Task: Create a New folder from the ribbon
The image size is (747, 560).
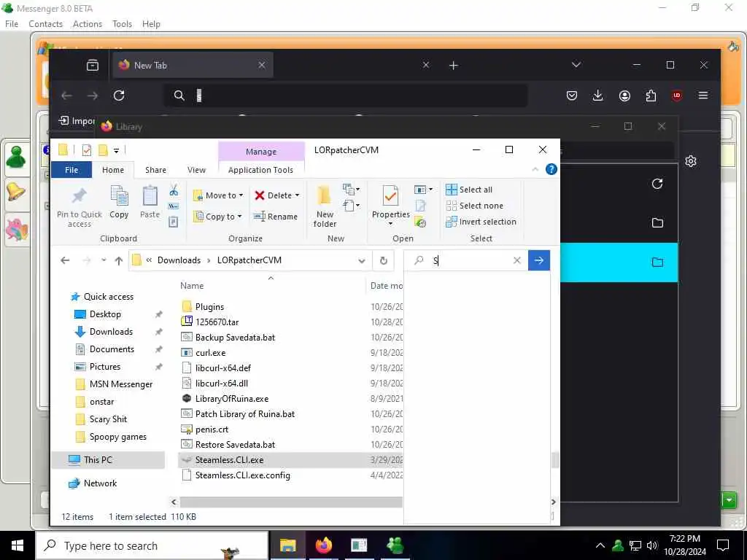Action: coord(325,207)
